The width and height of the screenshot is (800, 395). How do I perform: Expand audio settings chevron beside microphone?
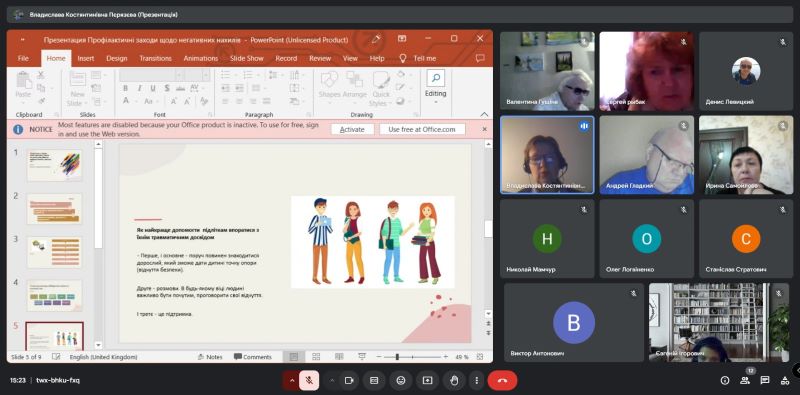pyautogui.click(x=291, y=380)
